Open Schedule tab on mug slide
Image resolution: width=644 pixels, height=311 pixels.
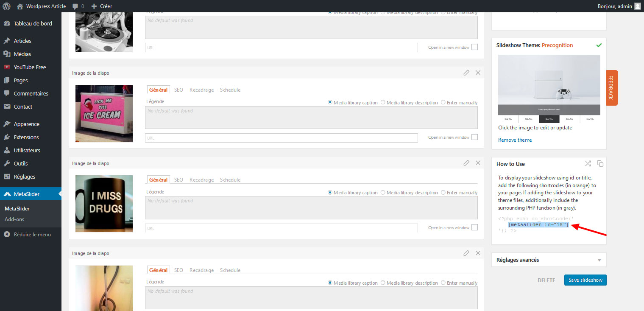tap(230, 179)
